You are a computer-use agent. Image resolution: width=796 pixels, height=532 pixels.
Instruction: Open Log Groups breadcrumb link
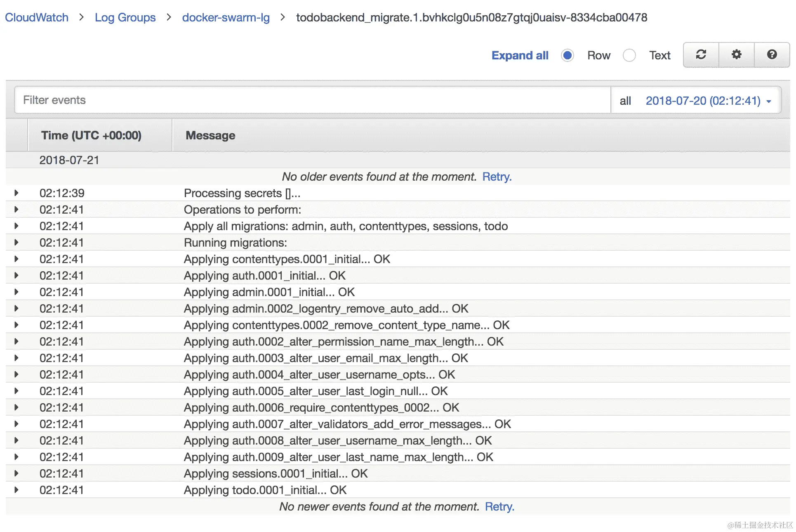click(x=125, y=17)
